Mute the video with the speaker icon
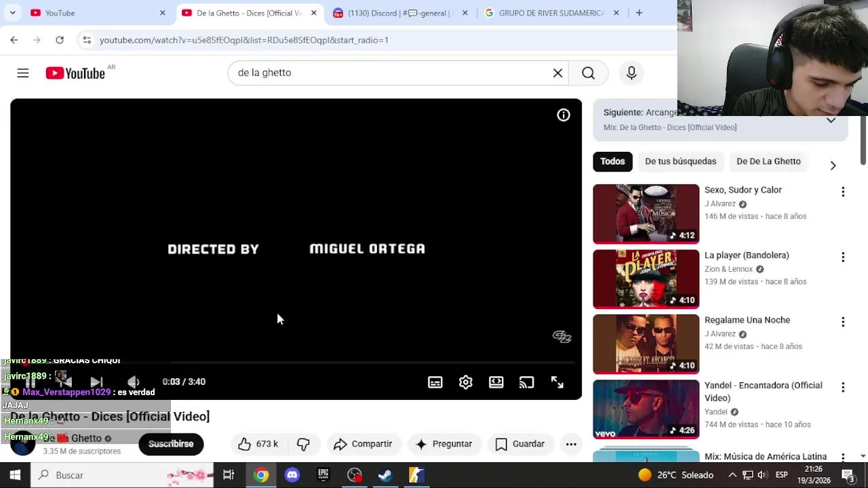This screenshot has width=868, height=488. (x=134, y=382)
